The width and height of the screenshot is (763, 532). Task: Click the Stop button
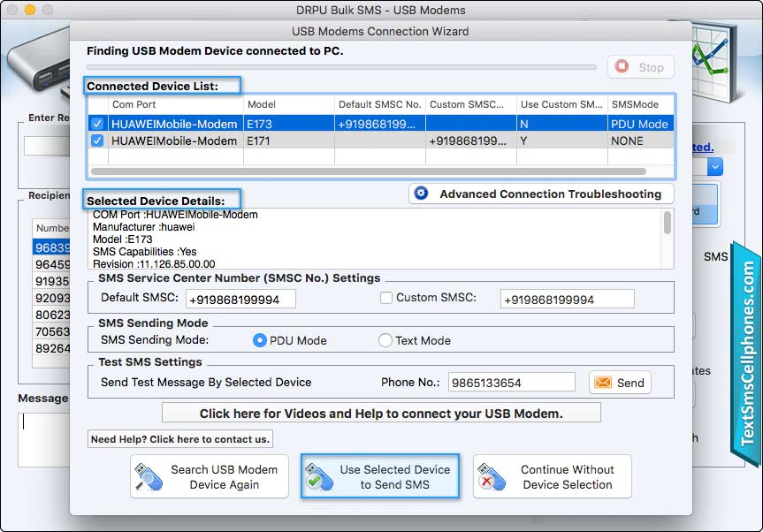coord(640,67)
